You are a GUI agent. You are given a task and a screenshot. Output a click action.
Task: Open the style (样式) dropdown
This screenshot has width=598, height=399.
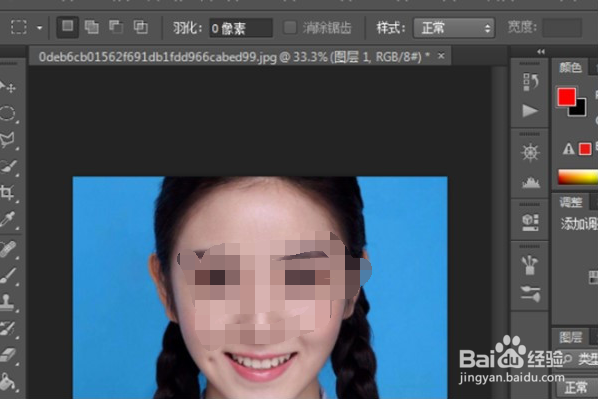point(454,28)
